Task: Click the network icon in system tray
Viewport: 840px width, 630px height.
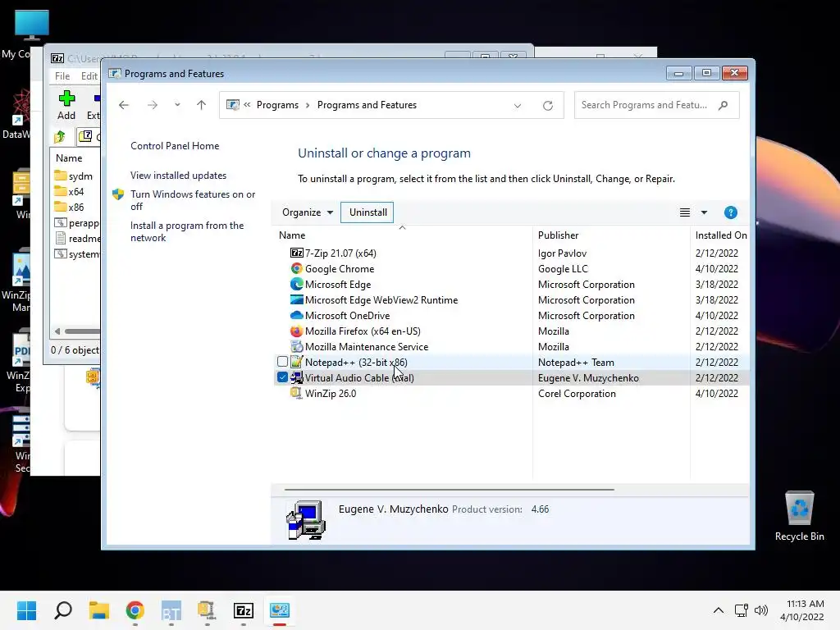Action: (x=741, y=610)
